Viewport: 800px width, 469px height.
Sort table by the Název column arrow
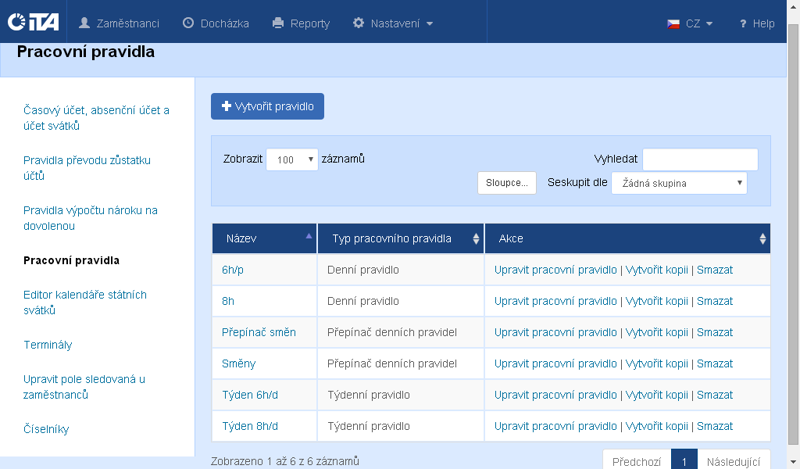pyautogui.click(x=307, y=238)
